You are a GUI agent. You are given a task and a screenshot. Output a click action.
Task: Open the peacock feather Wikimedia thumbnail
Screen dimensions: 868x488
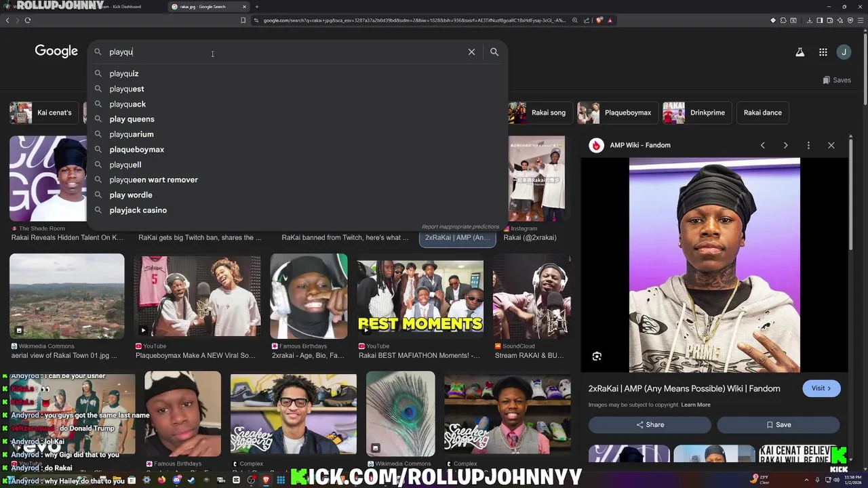[x=401, y=414]
